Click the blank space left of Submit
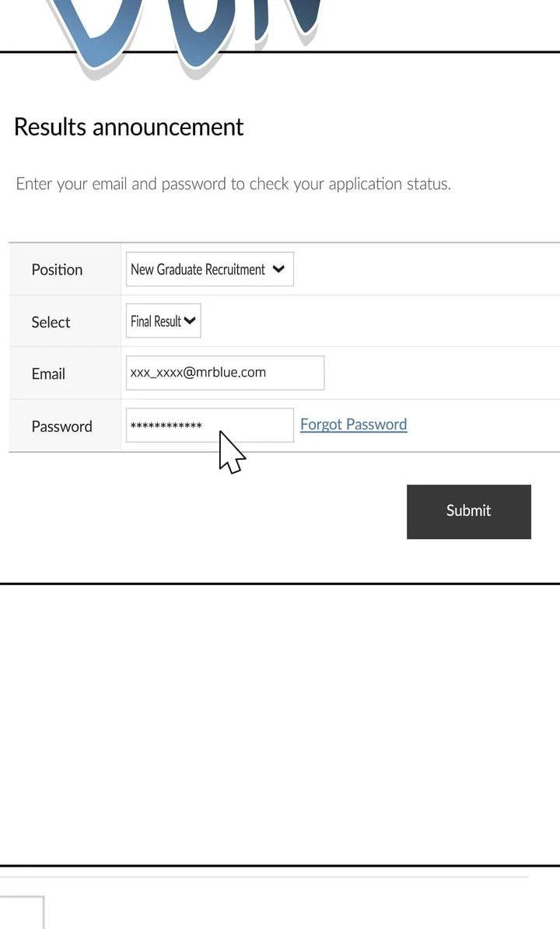 click(202, 511)
